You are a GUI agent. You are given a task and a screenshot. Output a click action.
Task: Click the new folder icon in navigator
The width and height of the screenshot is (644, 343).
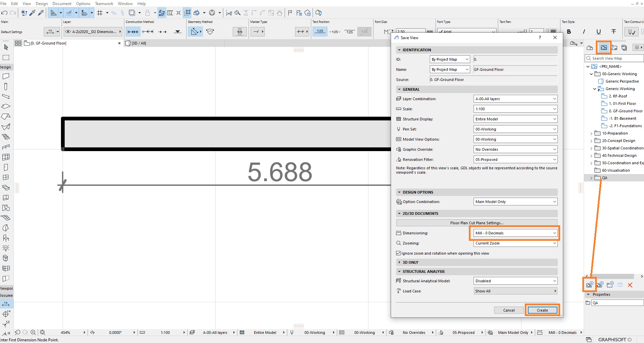[x=610, y=285]
